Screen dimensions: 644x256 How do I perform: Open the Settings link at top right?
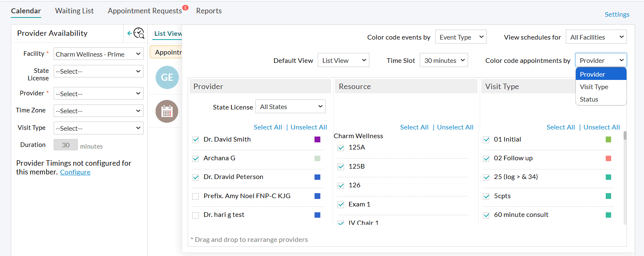point(617,15)
